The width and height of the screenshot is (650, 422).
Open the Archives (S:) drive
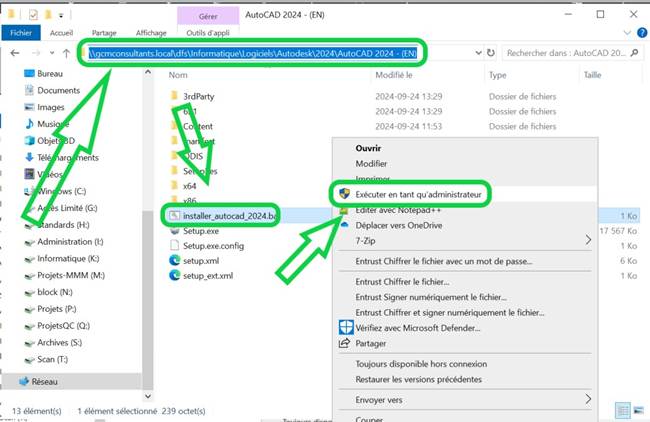(x=59, y=343)
